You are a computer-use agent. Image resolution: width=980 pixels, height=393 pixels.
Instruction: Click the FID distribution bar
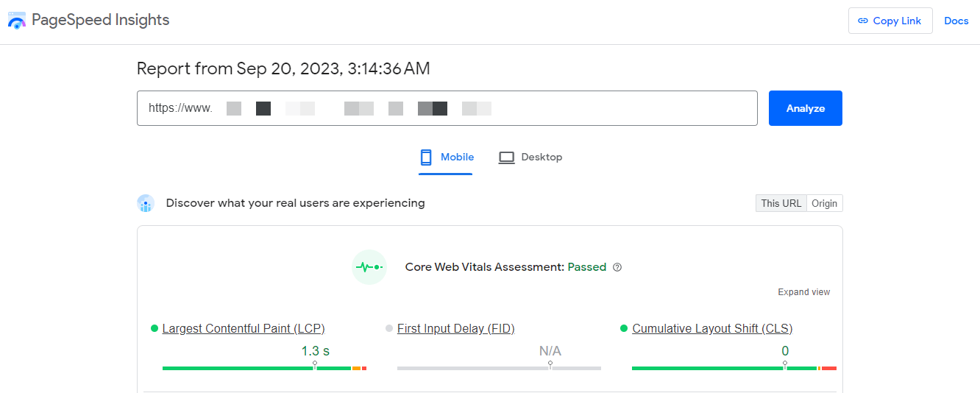point(499,368)
